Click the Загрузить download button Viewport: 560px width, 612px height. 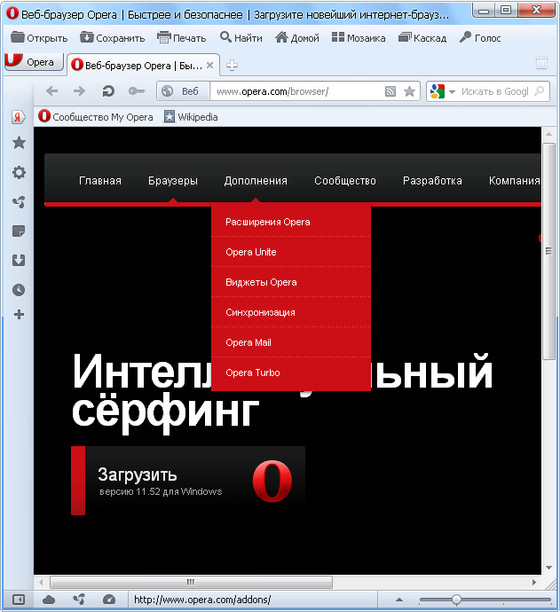(188, 480)
